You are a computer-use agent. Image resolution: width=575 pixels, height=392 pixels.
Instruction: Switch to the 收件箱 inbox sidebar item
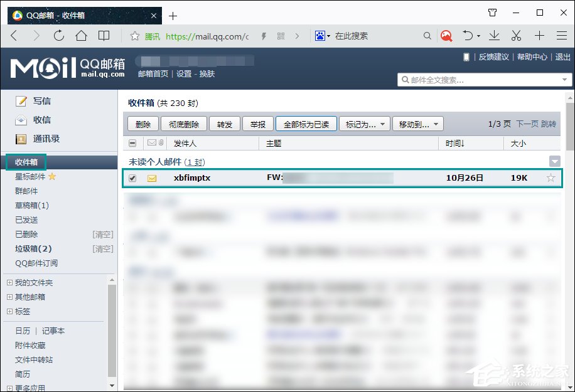coord(26,162)
